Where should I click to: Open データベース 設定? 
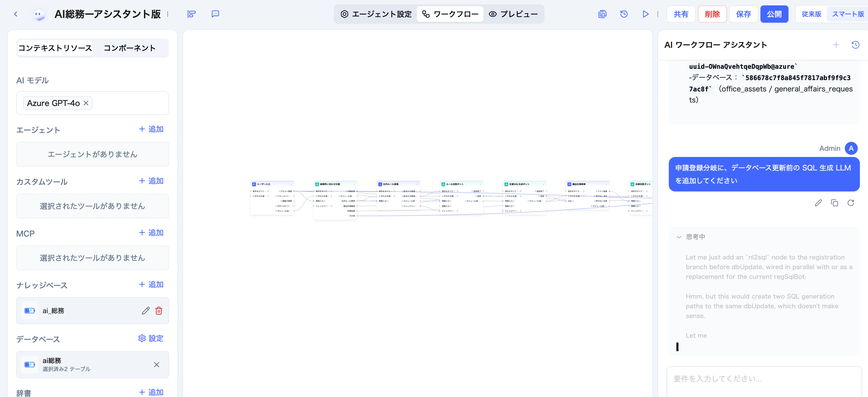coord(151,338)
